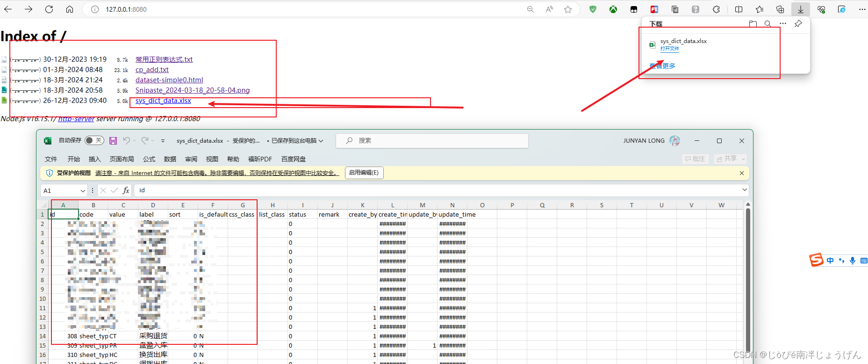Click Excel undo arrow
This screenshot has height=364, width=868.
coord(127,140)
